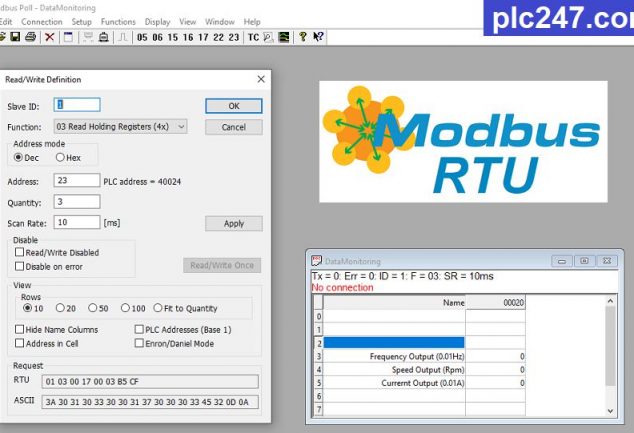Image resolution: width=634 pixels, height=433 pixels.
Task: Click the TC test center toolbar button
Action: point(253,38)
